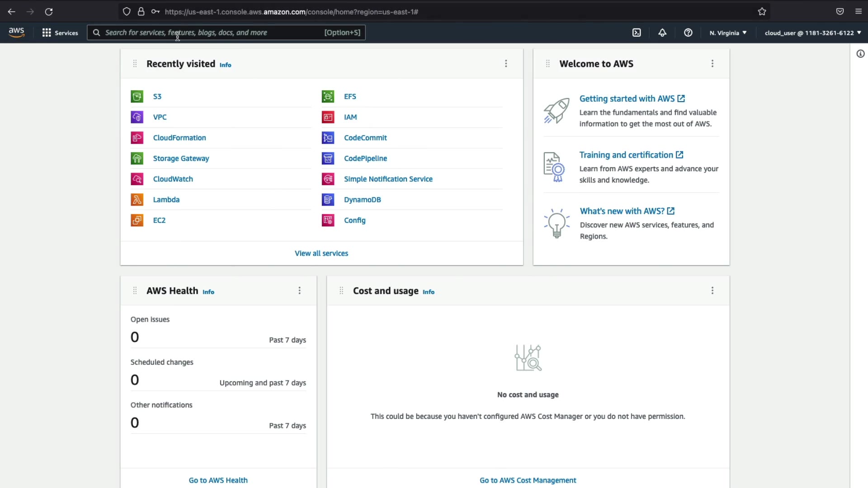Image resolution: width=868 pixels, height=488 pixels.
Task: Click the Lambda service icon
Action: 137,200
